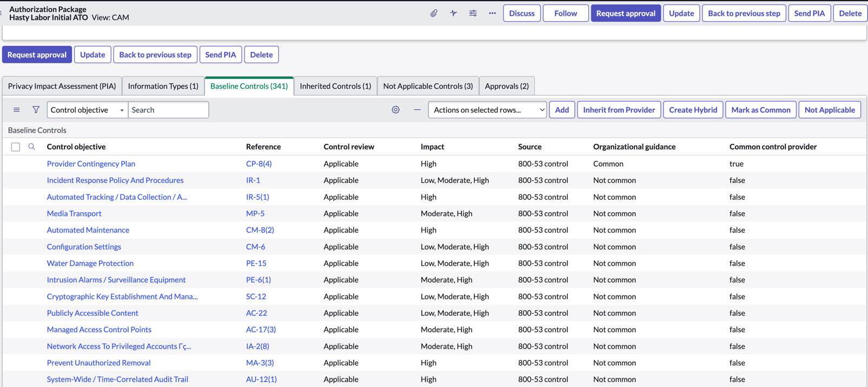Click the lower Request approval button
Viewport: 868px width, 387px height.
click(37, 55)
